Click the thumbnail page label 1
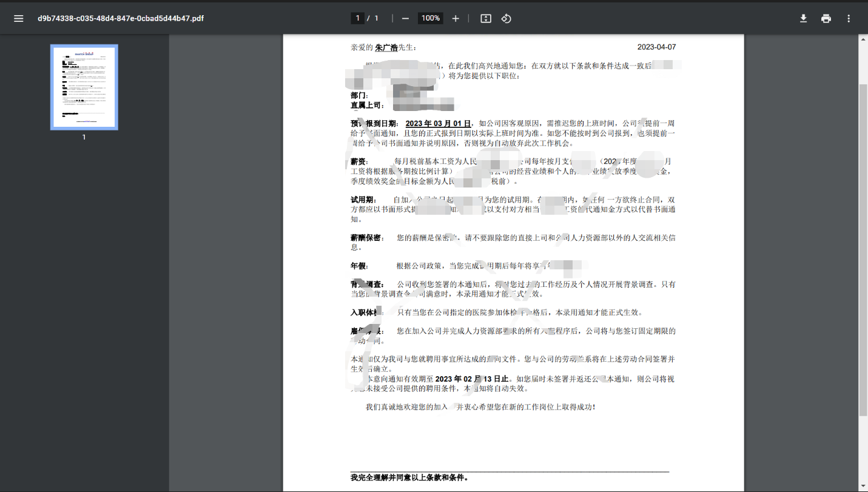The height and width of the screenshot is (492, 868). 84,137
